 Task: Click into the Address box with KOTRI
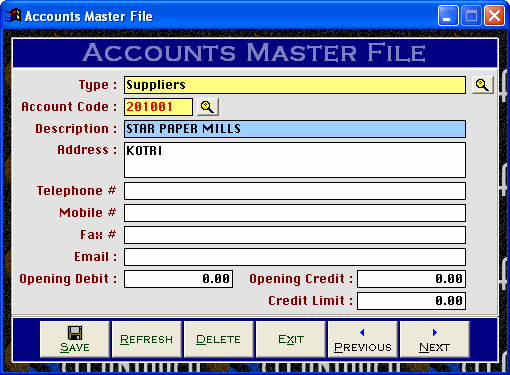(x=295, y=160)
